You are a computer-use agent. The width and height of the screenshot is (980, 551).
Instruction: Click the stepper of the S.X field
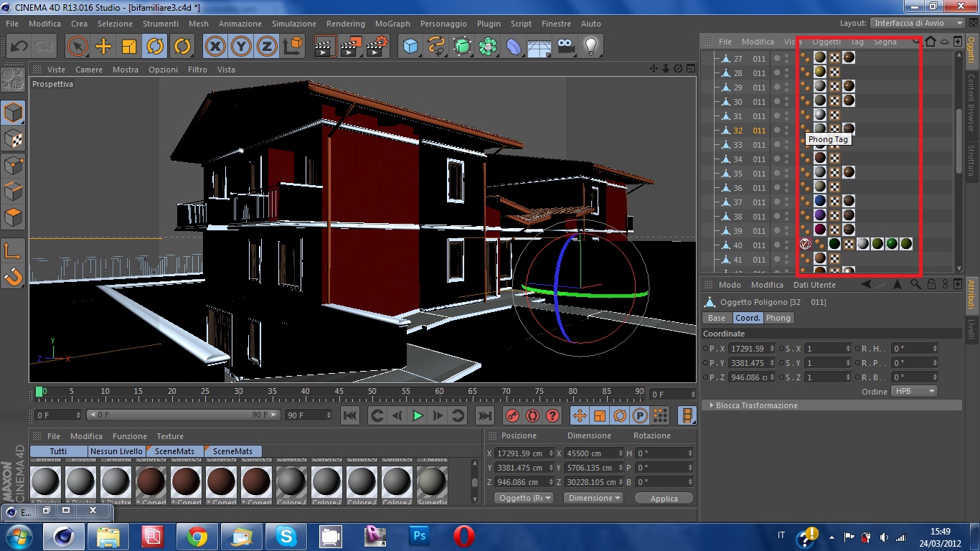pos(847,349)
